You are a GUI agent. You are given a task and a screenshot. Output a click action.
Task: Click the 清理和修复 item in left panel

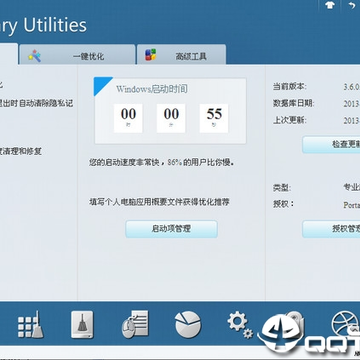coord(21,152)
